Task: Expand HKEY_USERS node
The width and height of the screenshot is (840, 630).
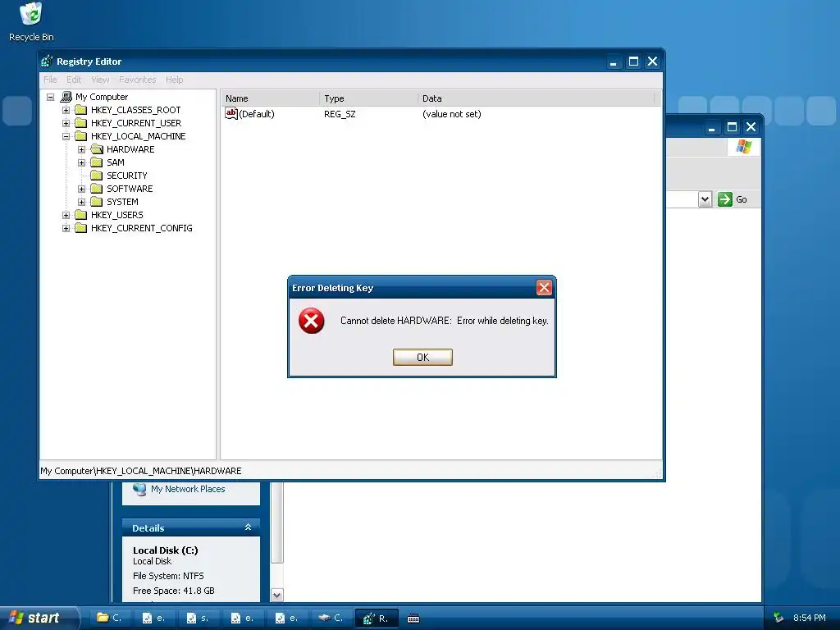Action: pyautogui.click(x=66, y=216)
